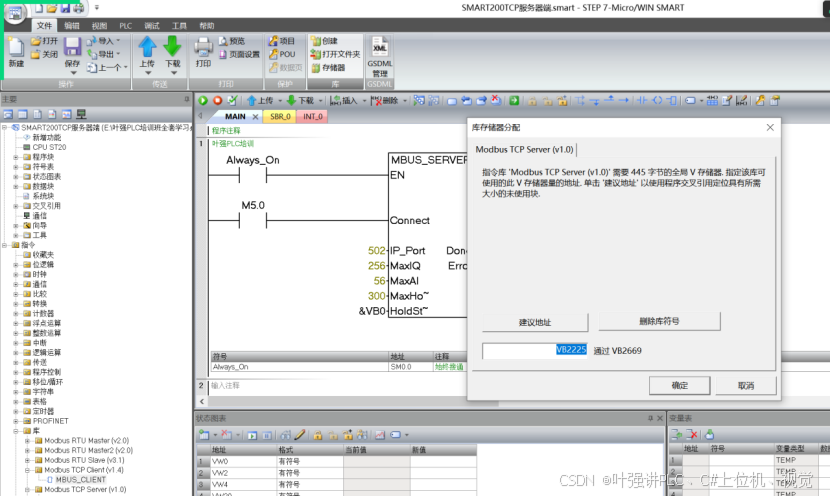
Task: Close the MAIN editor tab
Action: [256, 116]
